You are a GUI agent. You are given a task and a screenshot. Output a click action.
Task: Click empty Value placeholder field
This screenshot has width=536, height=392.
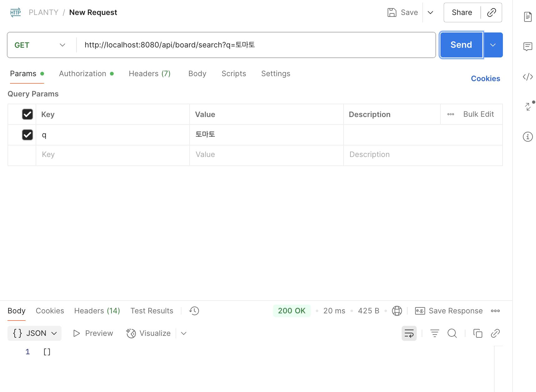[x=266, y=155]
